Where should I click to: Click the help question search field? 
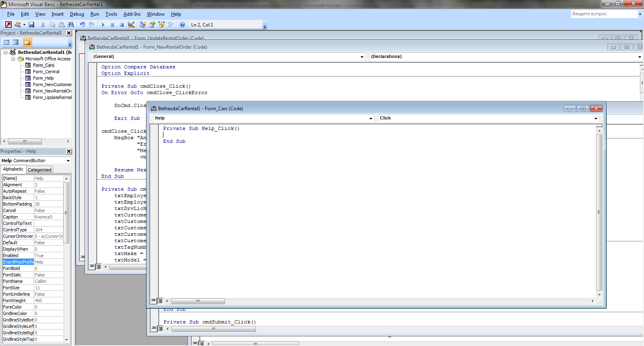coord(604,14)
